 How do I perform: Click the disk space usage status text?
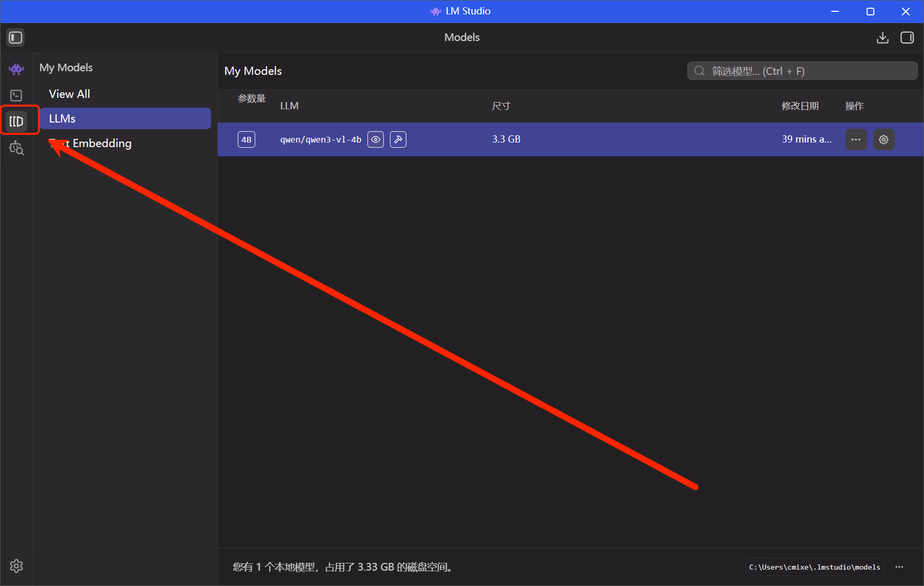click(343, 567)
